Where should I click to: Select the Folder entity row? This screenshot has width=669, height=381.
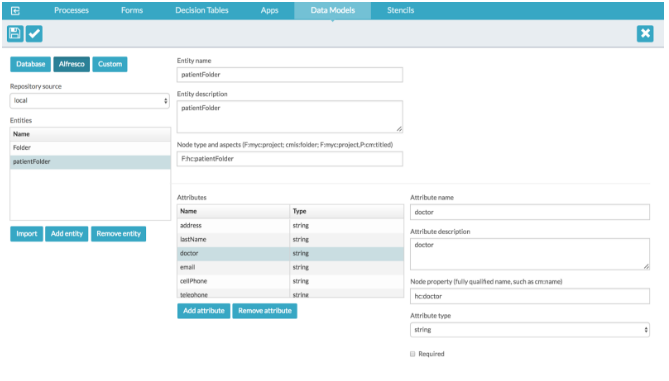[90, 148]
